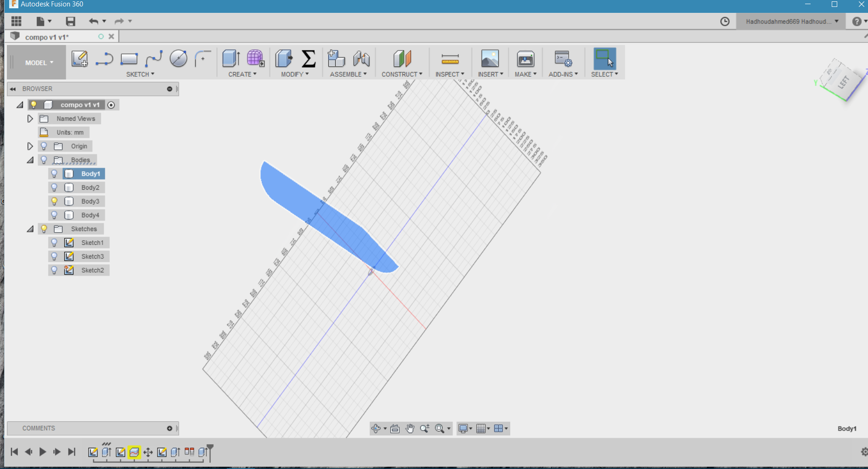Toggle visibility bulb of Body1

[x=54, y=174]
